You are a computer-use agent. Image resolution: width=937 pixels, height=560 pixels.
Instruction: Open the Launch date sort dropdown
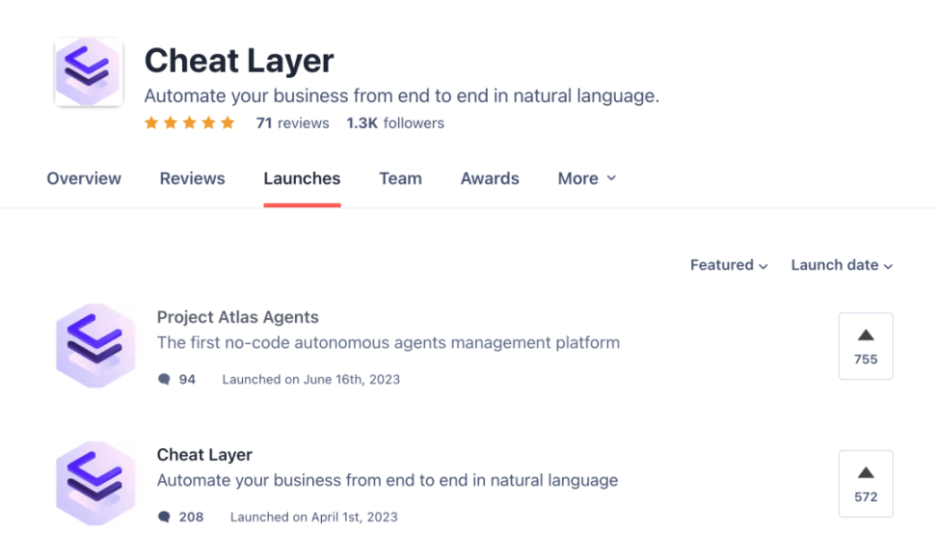[x=842, y=265]
